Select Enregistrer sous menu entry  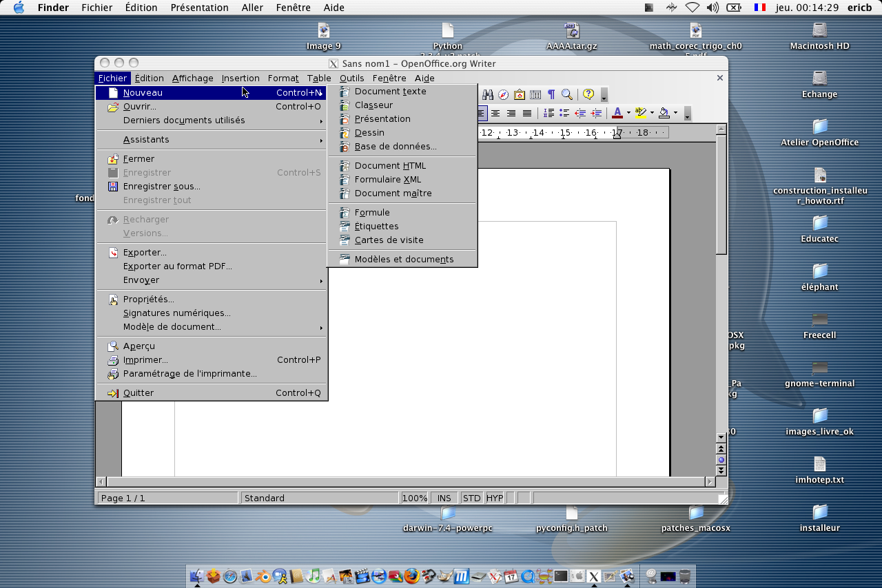[211, 187]
